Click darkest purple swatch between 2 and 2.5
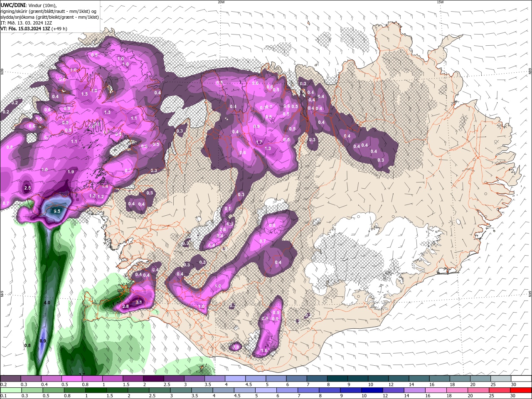Screen dimensions: 532x399 (x=153, y=379)
